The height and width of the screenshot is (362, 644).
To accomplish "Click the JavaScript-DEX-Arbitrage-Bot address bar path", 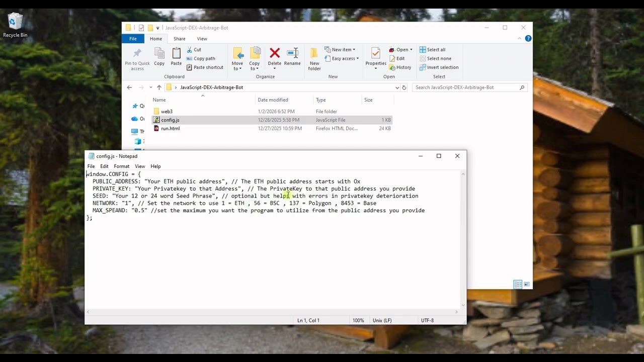I will tap(211, 87).
